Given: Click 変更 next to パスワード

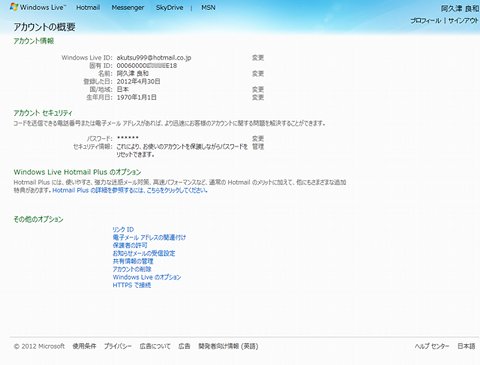Looking at the screenshot, I should click(x=258, y=138).
